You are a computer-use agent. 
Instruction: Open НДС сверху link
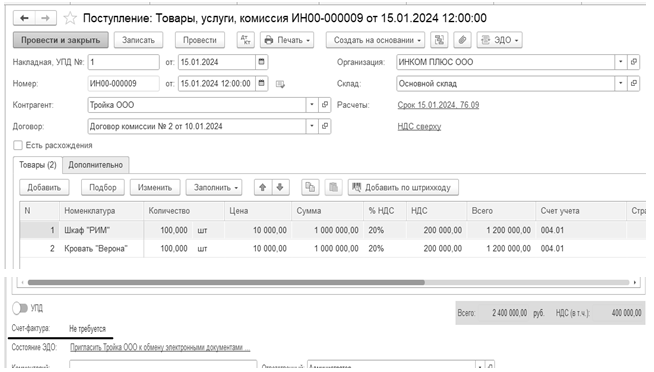coord(419,126)
